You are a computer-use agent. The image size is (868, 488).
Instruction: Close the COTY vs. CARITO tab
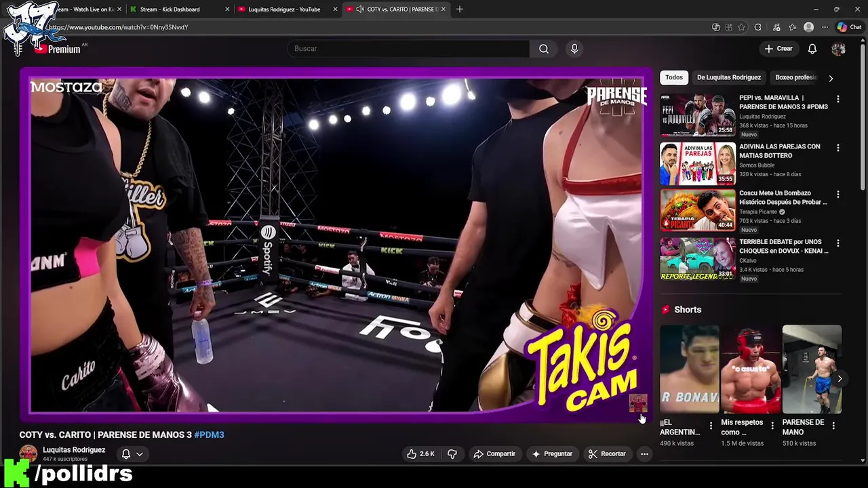[444, 9]
